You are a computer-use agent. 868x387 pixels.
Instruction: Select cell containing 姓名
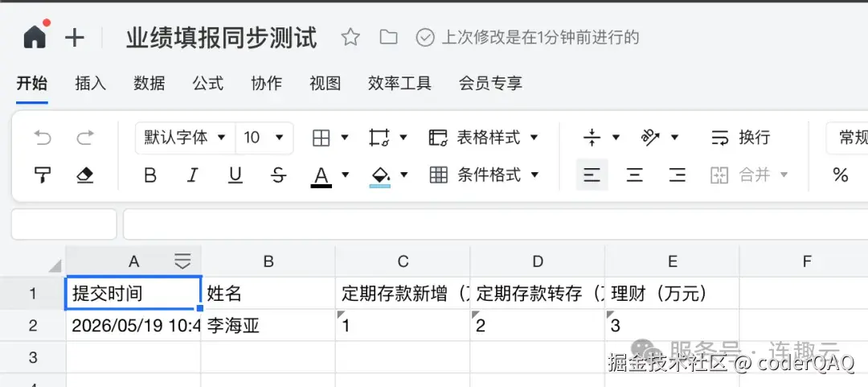268,294
